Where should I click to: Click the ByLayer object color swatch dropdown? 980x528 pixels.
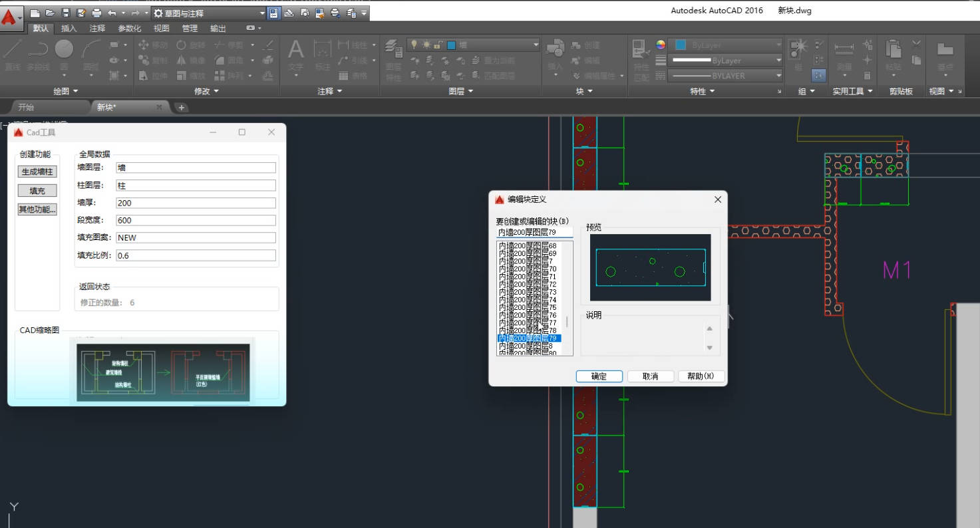[x=725, y=45]
